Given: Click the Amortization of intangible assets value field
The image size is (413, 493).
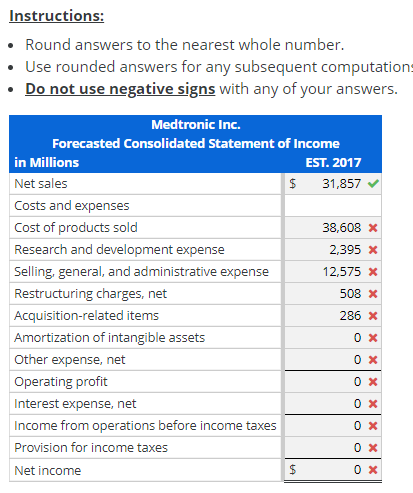Looking at the screenshot, I should tap(333, 338).
